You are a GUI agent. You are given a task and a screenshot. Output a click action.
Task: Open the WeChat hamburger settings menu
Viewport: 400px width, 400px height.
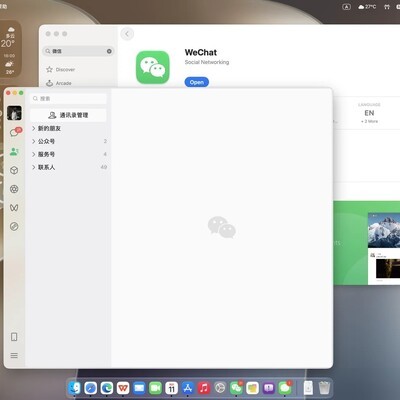[14, 355]
